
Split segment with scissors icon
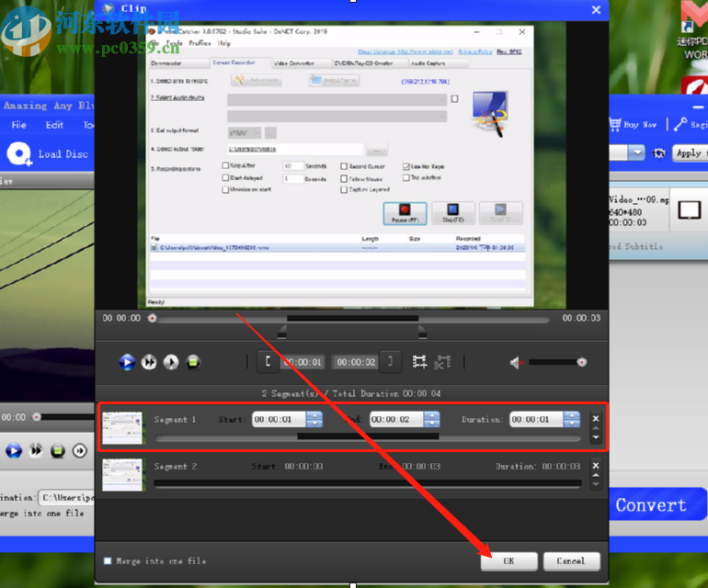point(442,362)
